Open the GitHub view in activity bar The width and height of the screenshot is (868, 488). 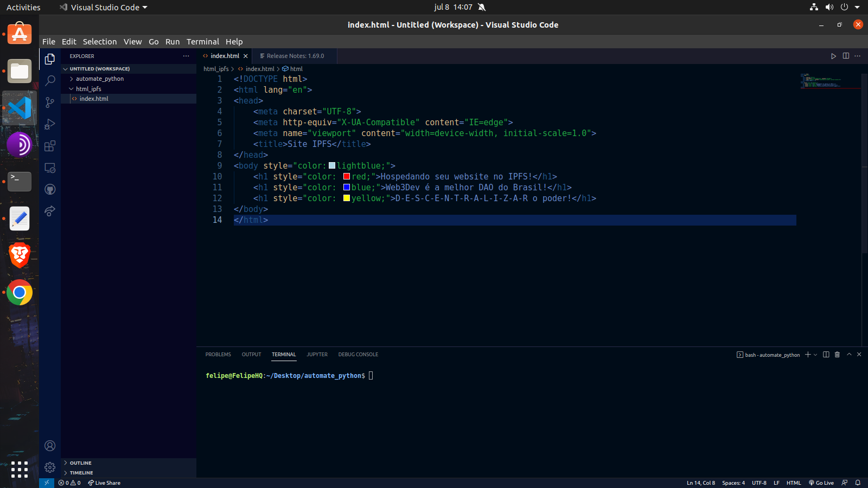tap(50, 189)
